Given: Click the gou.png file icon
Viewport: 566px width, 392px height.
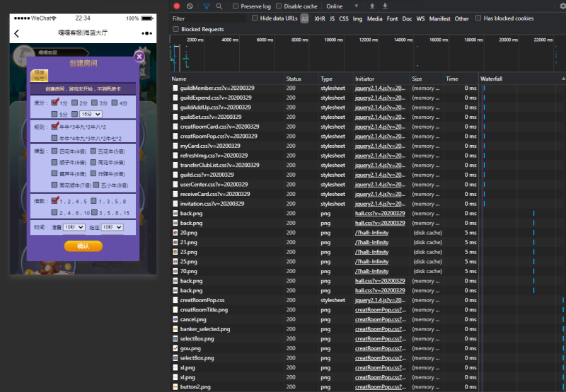Looking at the screenshot, I should [175, 348].
